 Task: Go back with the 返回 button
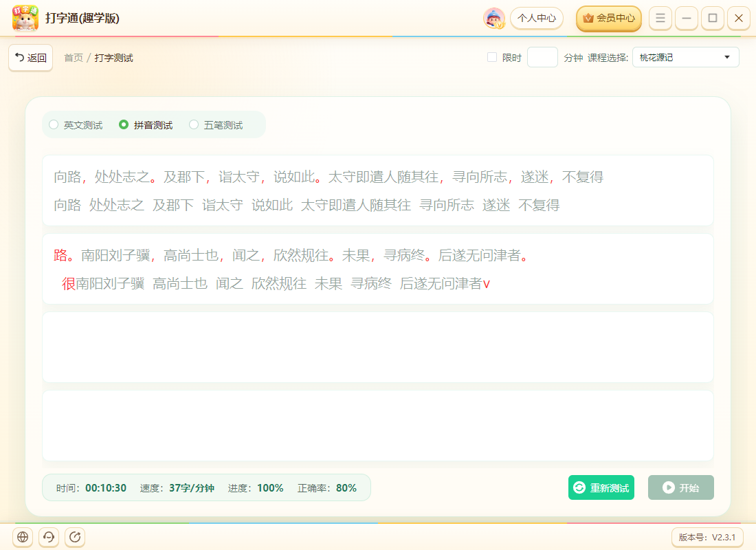(31, 58)
